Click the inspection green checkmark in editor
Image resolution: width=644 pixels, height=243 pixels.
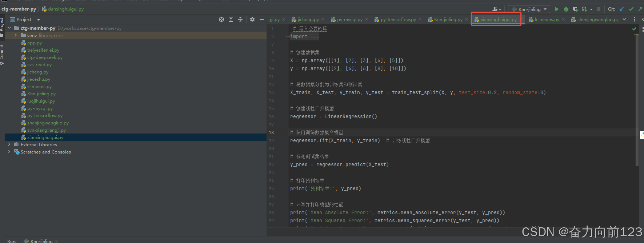(634, 29)
